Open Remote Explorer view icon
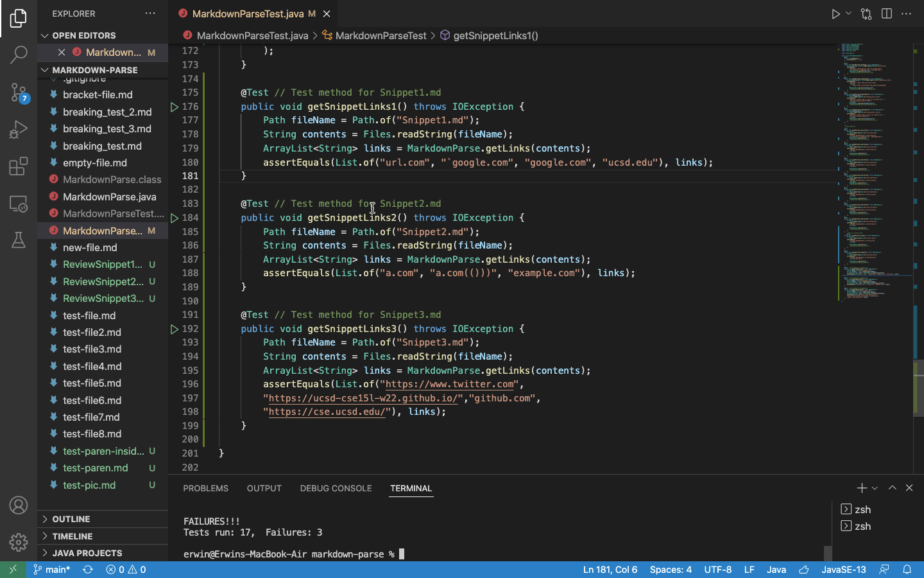This screenshot has width=924, height=578. tap(19, 204)
